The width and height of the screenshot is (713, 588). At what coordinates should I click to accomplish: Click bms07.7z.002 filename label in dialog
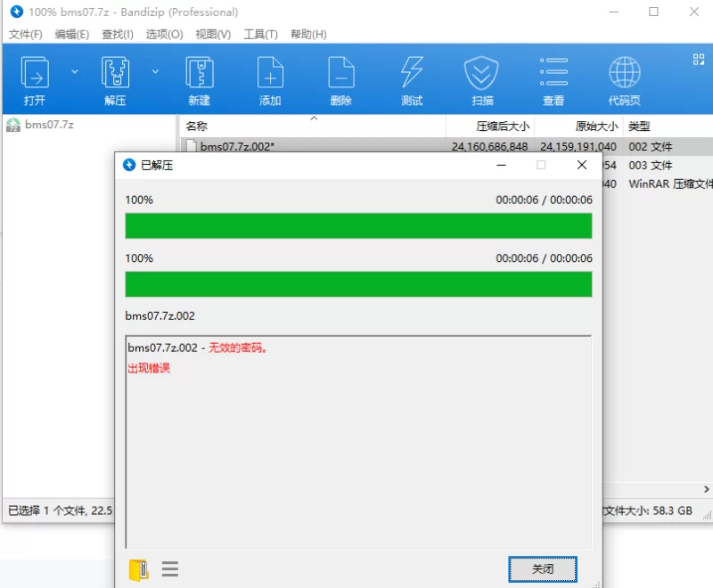point(160,315)
